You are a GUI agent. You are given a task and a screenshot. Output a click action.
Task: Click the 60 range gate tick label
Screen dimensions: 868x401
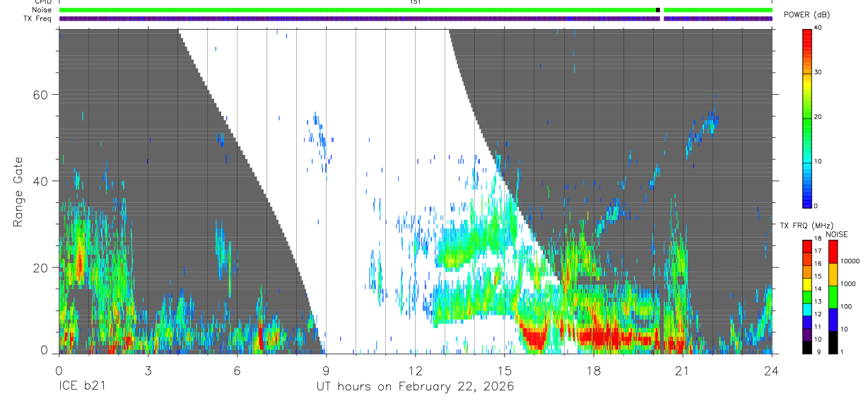pyautogui.click(x=42, y=94)
